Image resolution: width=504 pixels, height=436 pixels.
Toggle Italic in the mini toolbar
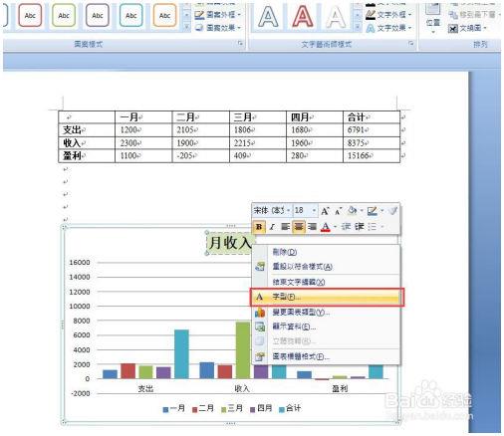(x=272, y=227)
